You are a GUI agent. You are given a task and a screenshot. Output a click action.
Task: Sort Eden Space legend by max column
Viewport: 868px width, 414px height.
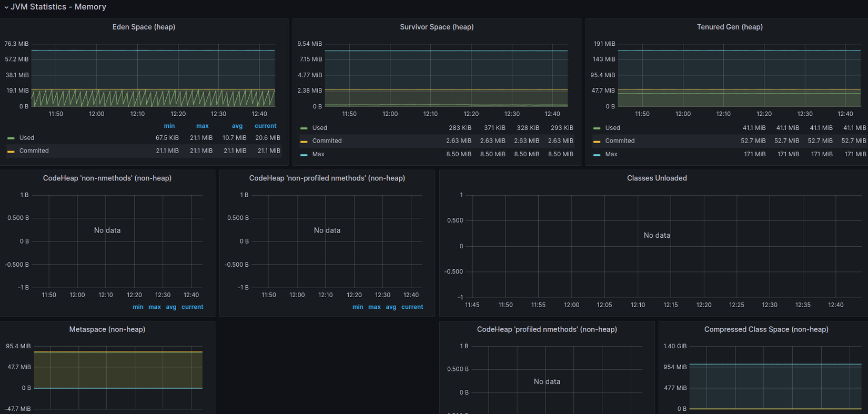pos(202,126)
